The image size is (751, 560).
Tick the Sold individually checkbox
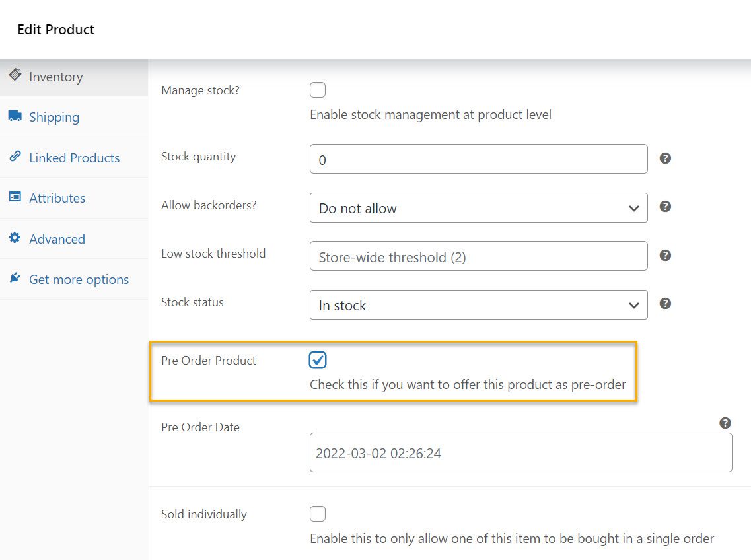coord(318,514)
